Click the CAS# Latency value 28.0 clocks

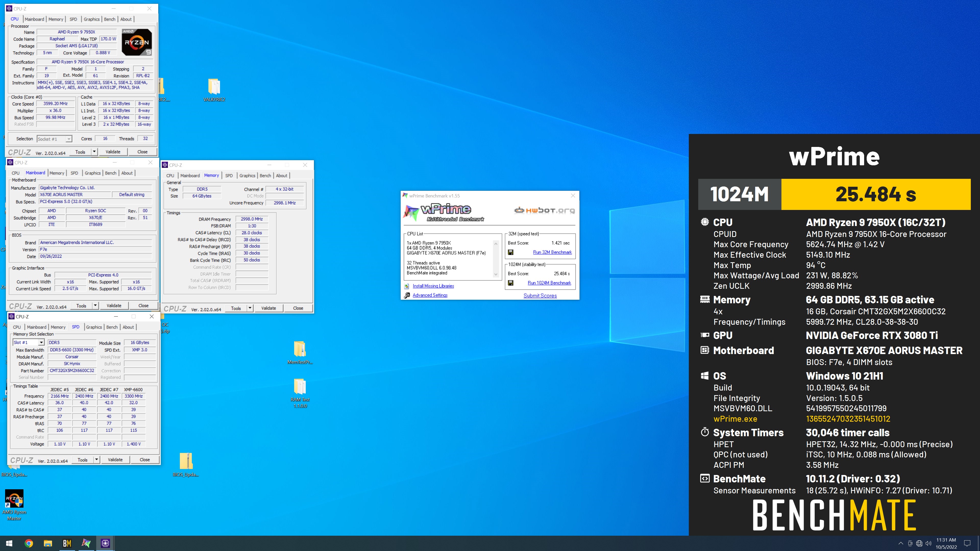[x=251, y=233]
